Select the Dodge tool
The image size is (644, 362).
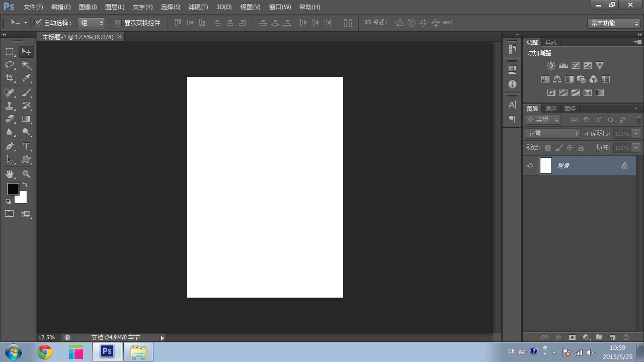pos(26,132)
